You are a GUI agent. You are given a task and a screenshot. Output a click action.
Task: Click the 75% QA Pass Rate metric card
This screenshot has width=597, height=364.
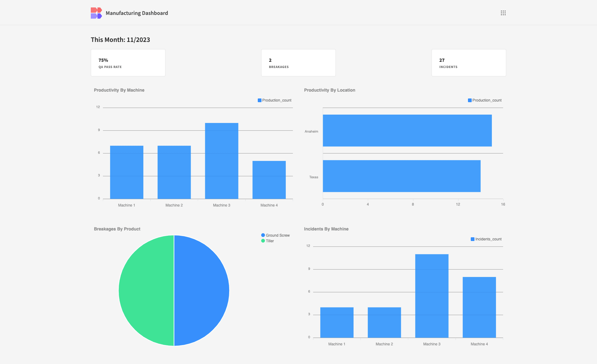(x=128, y=62)
